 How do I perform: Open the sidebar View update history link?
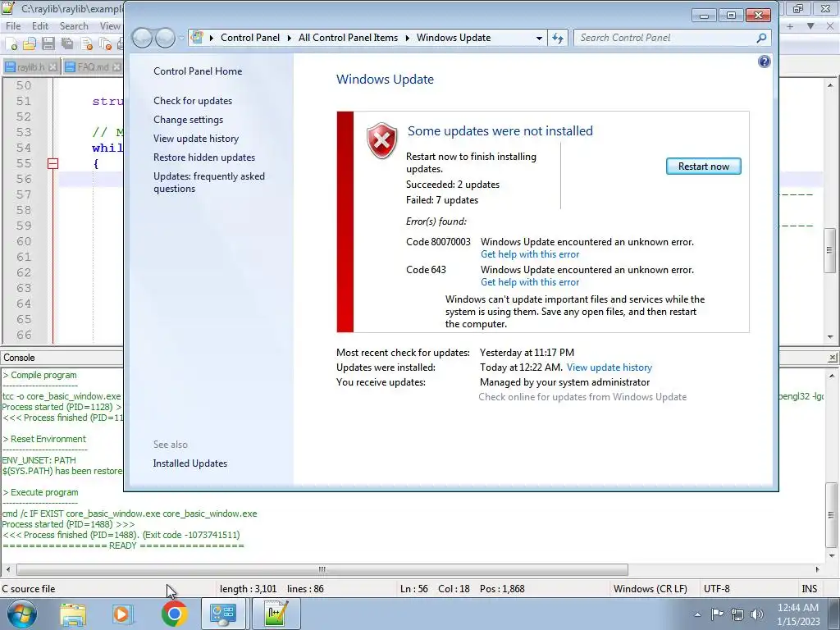tap(196, 138)
